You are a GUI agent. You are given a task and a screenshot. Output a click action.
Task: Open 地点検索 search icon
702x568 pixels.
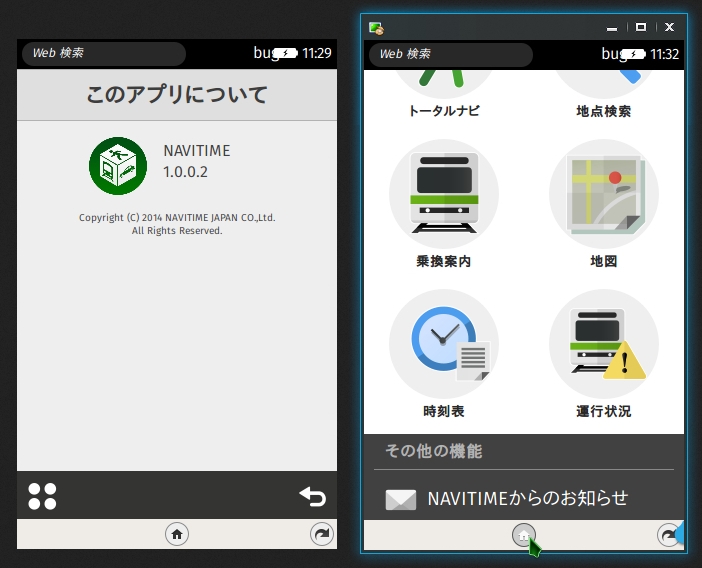pos(604,84)
